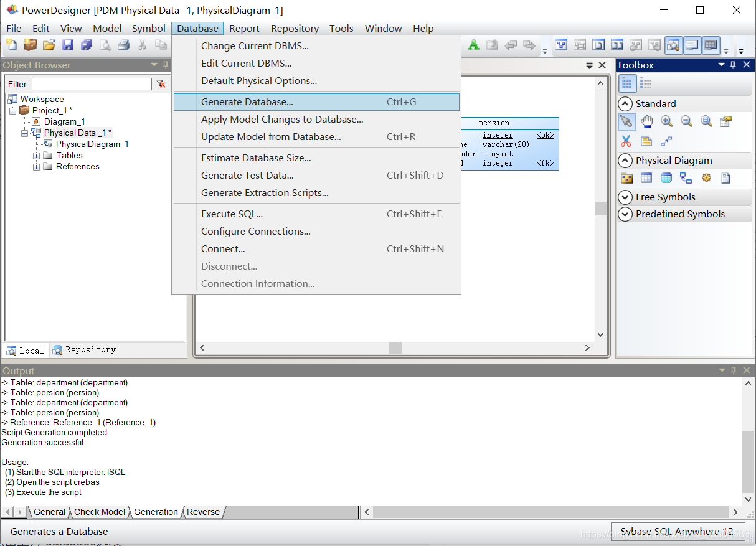The height and width of the screenshot is (546, 756).
Task: Click the green Font toolbar icon
Action: 473,44
